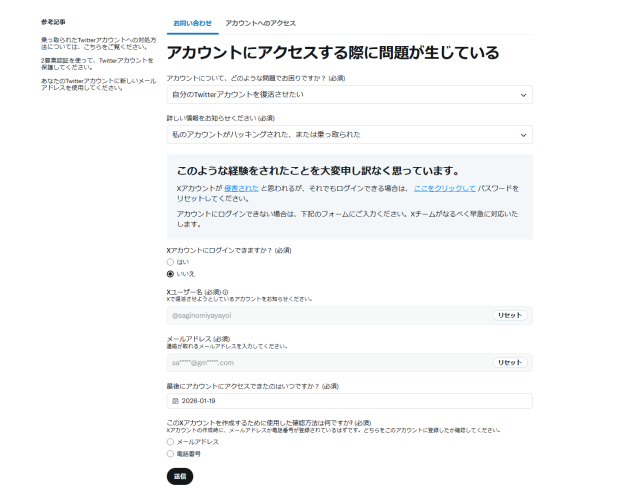
Task: Click the last access date input
Action: tap(349, 401)
